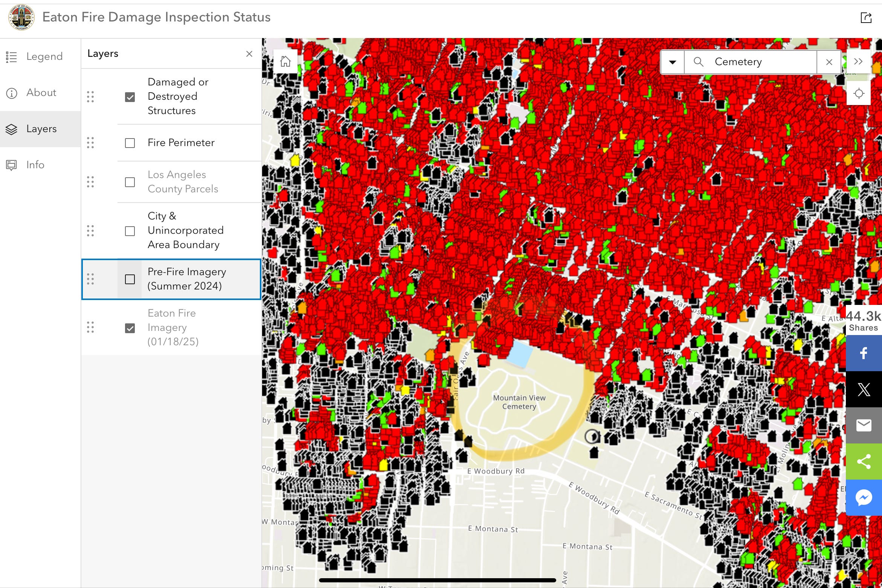Share on Facebook
This screenshot has width=882, height=588.
click(x=864, y=353)
